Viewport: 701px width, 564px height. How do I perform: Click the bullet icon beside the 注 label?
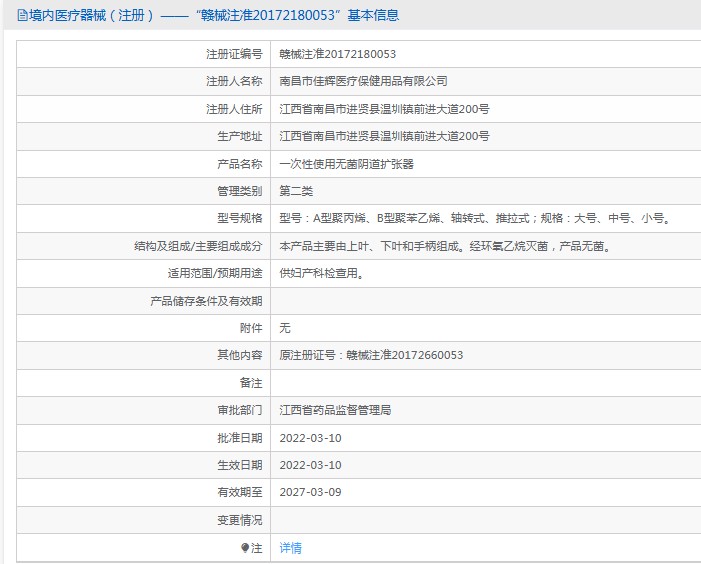(245, 548)
